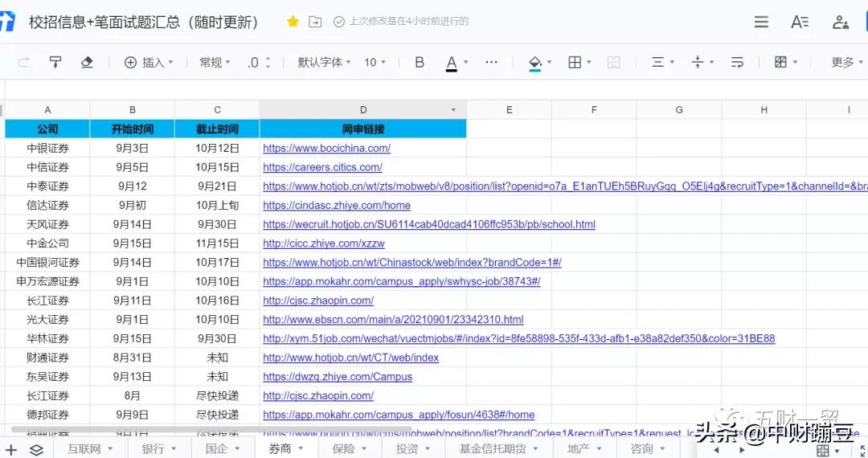Open the column D header dropdown arrow
The width and height of the screenshot is (868, 458).
453,110
